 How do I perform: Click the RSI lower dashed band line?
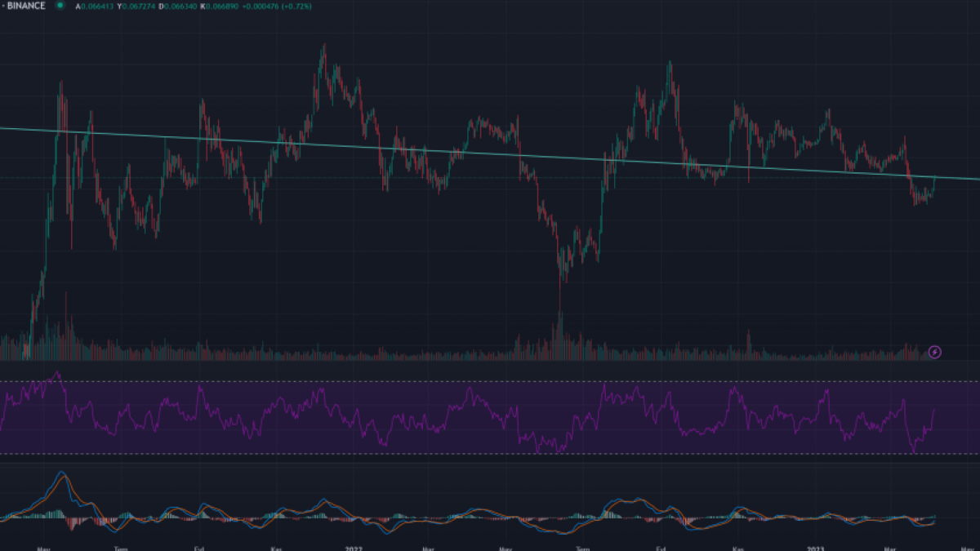coord(490,454)
